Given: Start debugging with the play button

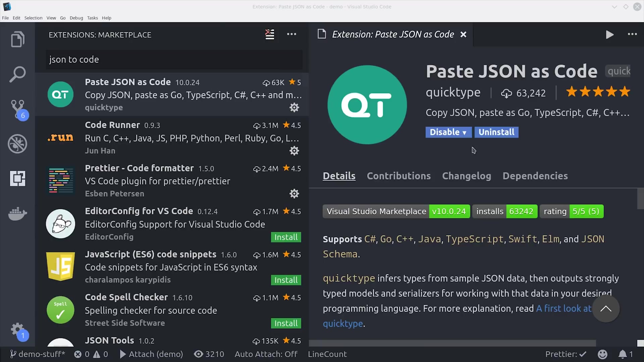Looking at the screenshot, I should [610, 35].
